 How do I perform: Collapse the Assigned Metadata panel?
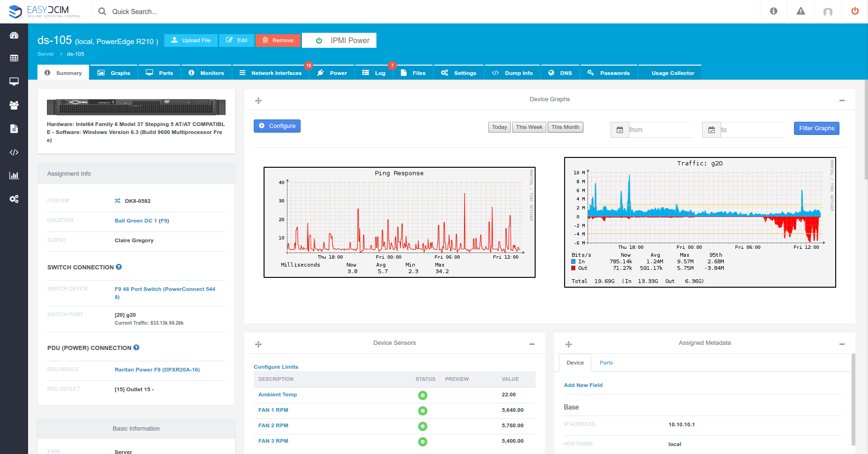click(x=842, y=344)
